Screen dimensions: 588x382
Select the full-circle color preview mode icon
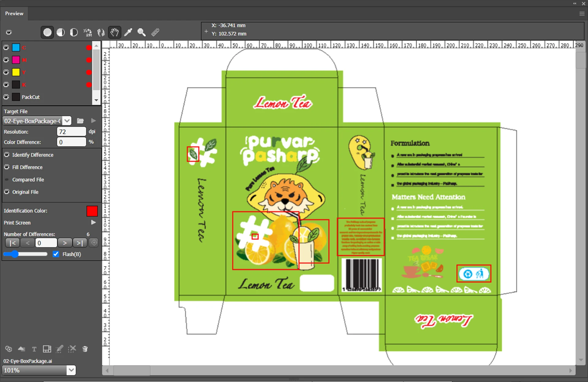pyautogui.click(x=47, y=32)
